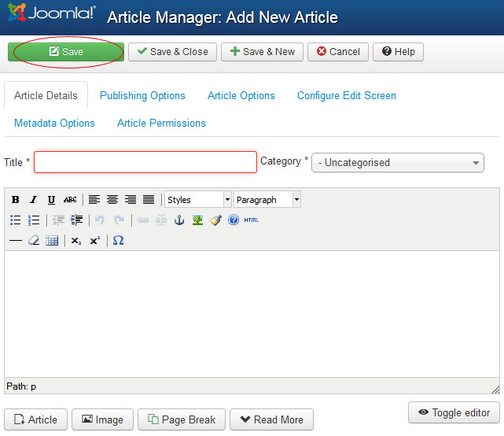
Task: Open Configure Edit Screen tab
Action: pos(347,95)
